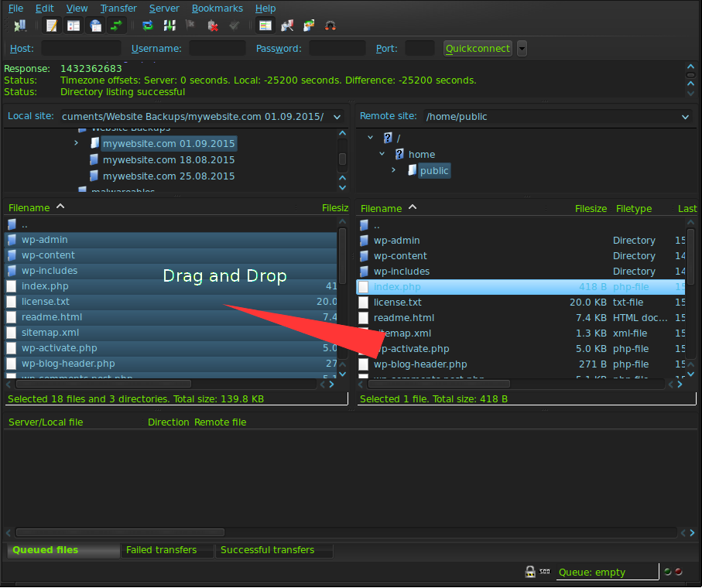Click the Process queue toolbar icon
This screenshot has height=588, width=702.
[168, 26]
